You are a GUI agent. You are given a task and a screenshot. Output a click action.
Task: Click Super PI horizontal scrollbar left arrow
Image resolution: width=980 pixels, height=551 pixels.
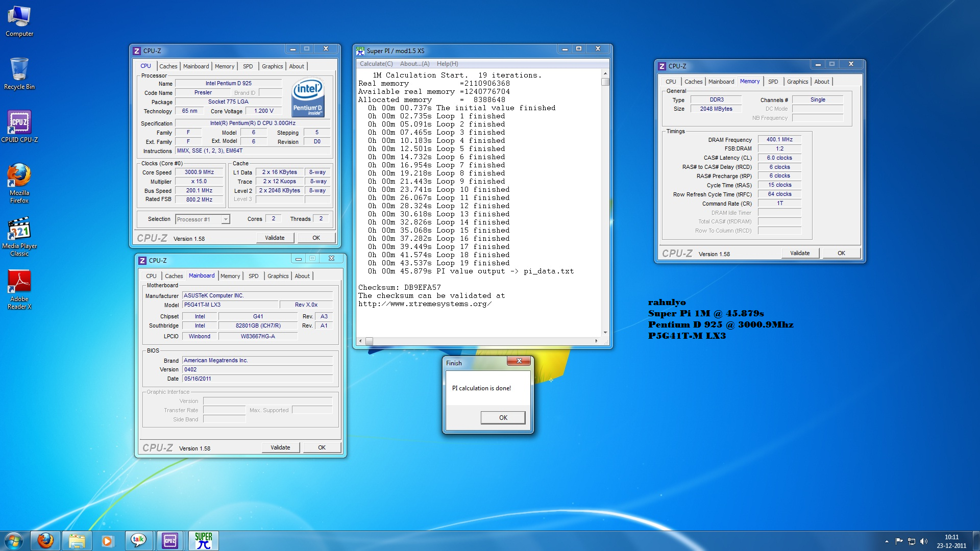pos(360,341)
